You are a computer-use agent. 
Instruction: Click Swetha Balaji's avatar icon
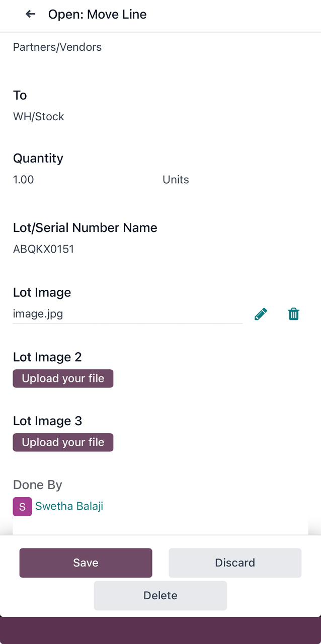click(x=22, y=507)
